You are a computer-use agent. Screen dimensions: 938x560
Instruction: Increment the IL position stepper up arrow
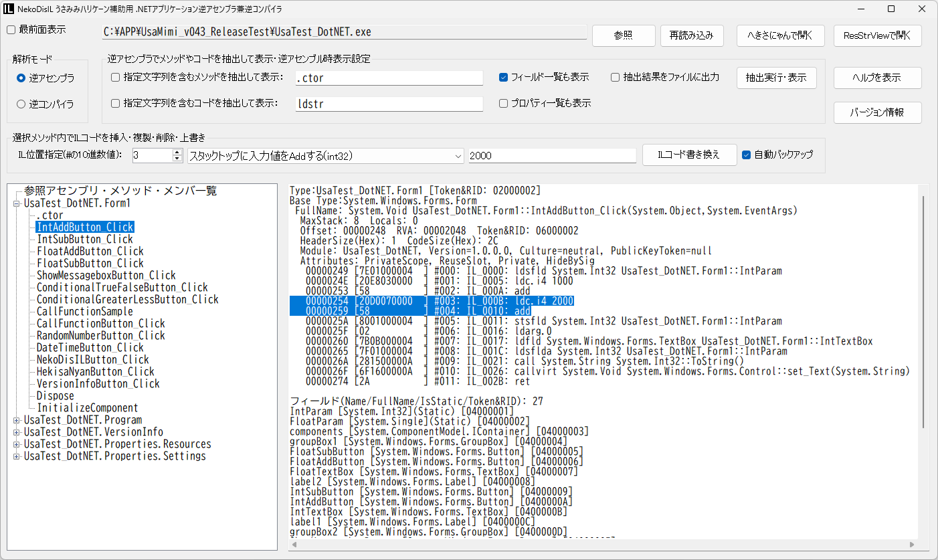tap(177, 152)
